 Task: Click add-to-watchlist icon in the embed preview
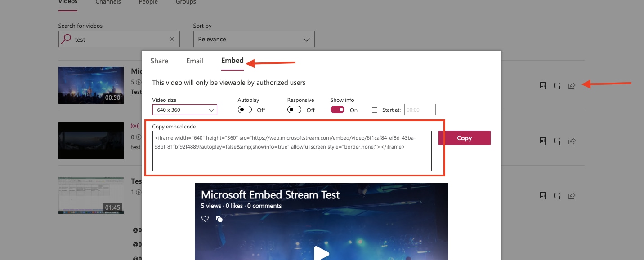pyautogui.click(x=219, y=219)
